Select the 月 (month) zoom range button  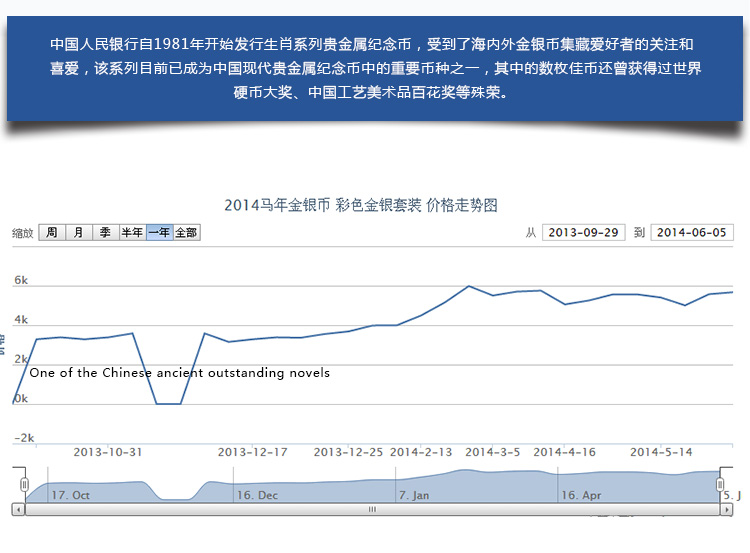coord(79,232)
